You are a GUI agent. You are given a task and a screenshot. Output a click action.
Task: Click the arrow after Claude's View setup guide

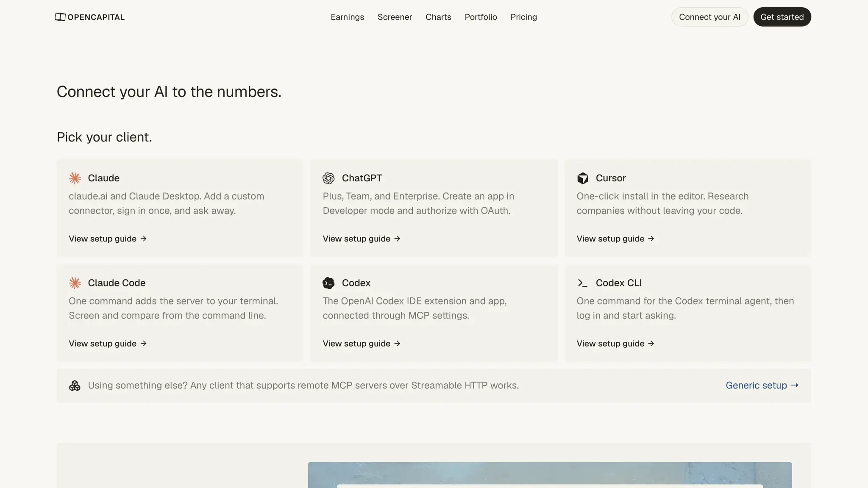[x=144, y=239]
